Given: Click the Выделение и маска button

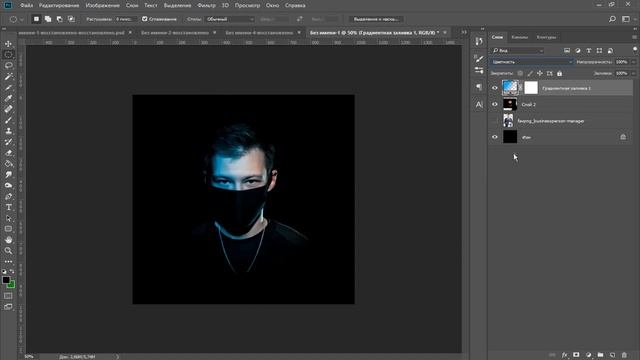Looking at the screenshot, I should [x=376, y=19].
